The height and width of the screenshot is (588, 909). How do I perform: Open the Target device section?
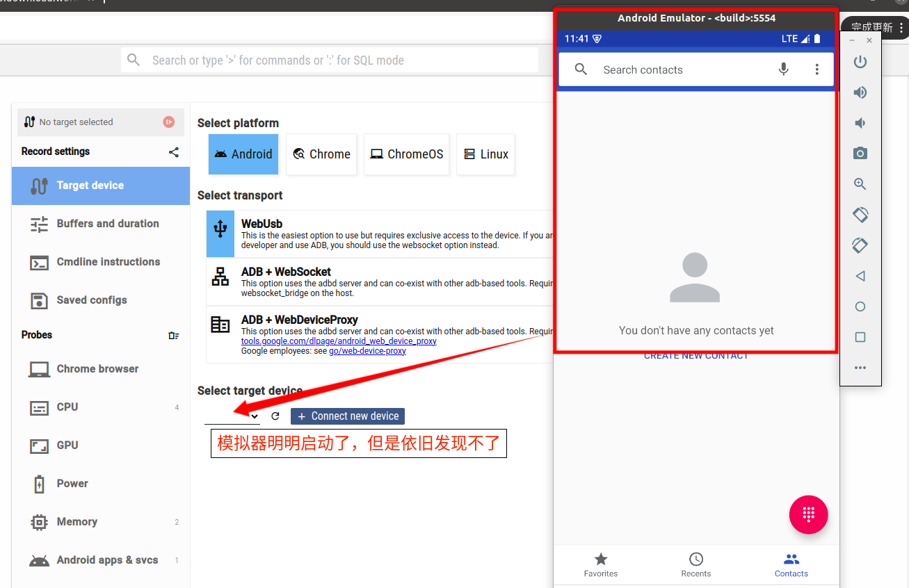101,186
